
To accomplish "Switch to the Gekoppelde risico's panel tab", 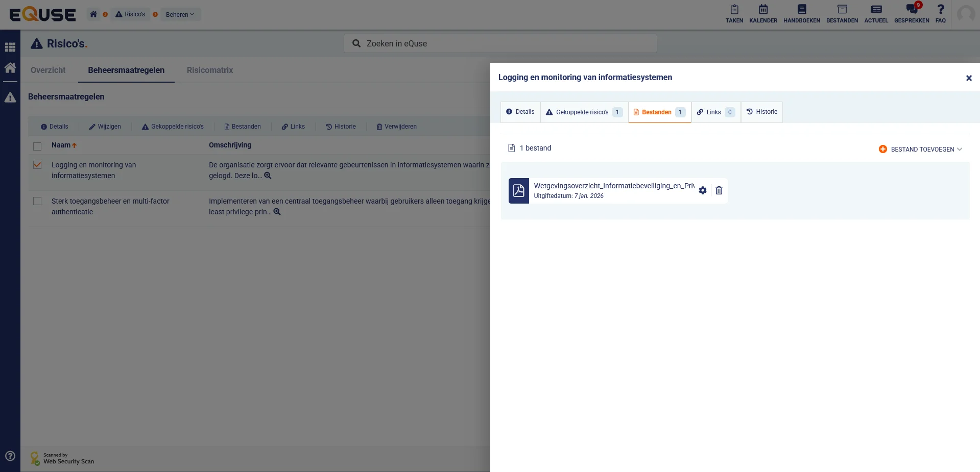I will click(x=584, y=112).
